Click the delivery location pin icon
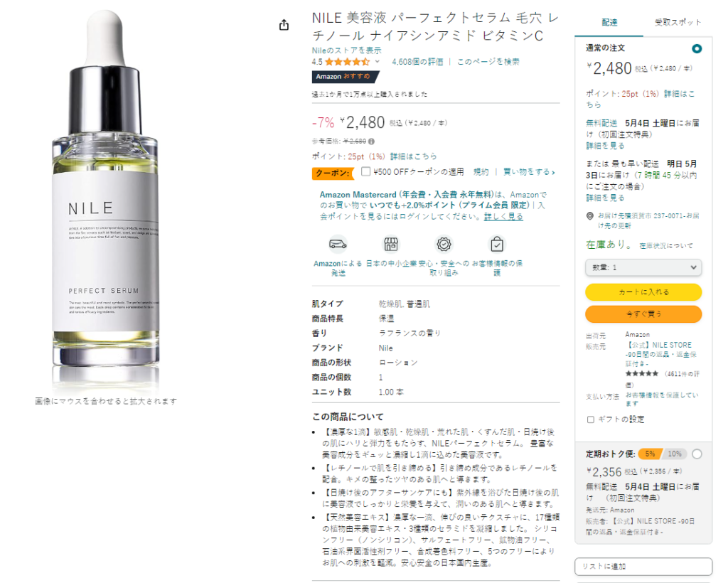The width and height of the screenshot is (728, 583). pyautogui.click(x=589, y=216)
